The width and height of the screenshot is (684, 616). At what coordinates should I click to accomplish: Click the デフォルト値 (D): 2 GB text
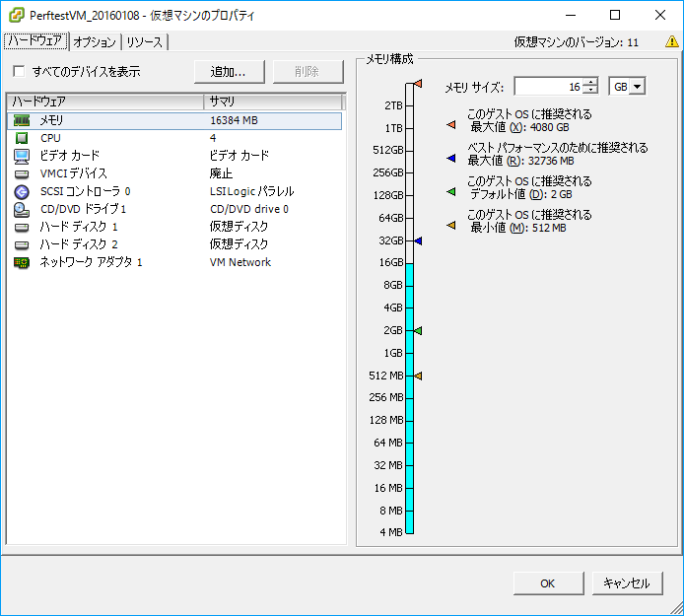click(520, 194)
